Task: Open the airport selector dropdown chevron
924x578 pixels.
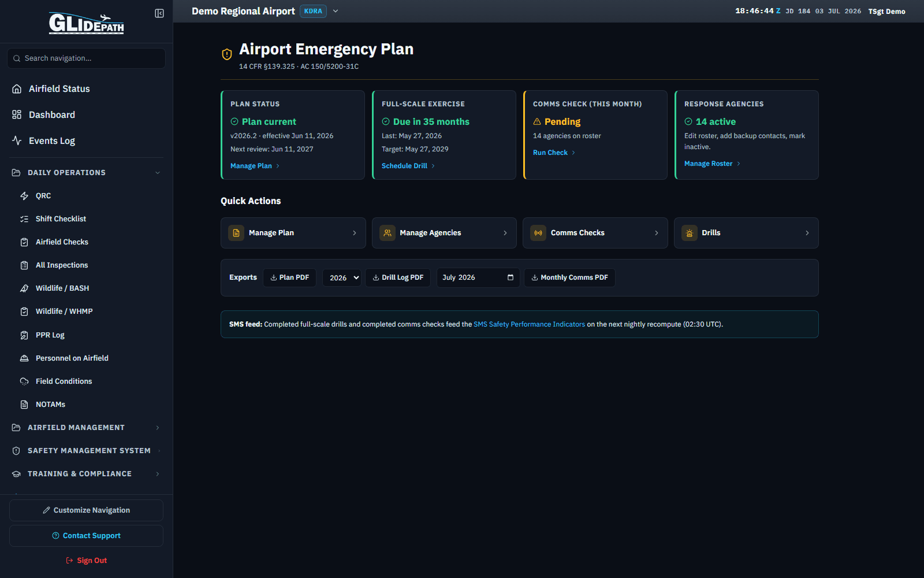Action: [336, 11]
